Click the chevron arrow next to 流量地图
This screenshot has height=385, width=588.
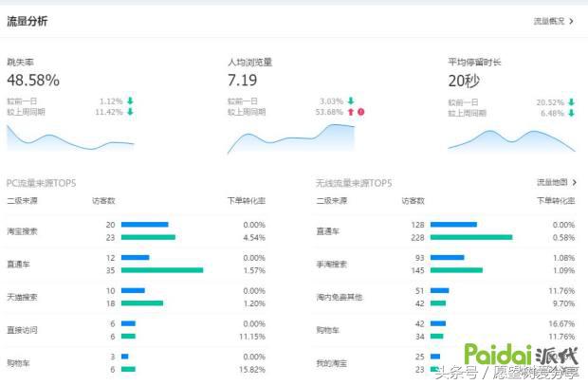(575, 182)
